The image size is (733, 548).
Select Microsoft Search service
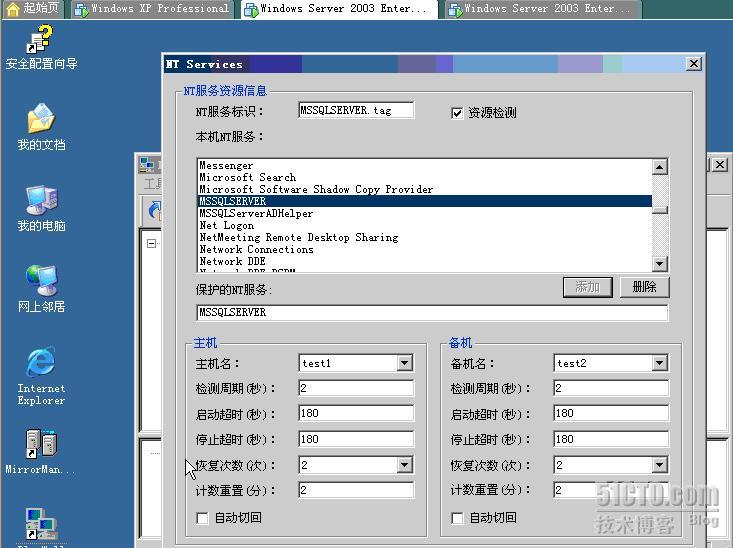[x=425, y=178]
